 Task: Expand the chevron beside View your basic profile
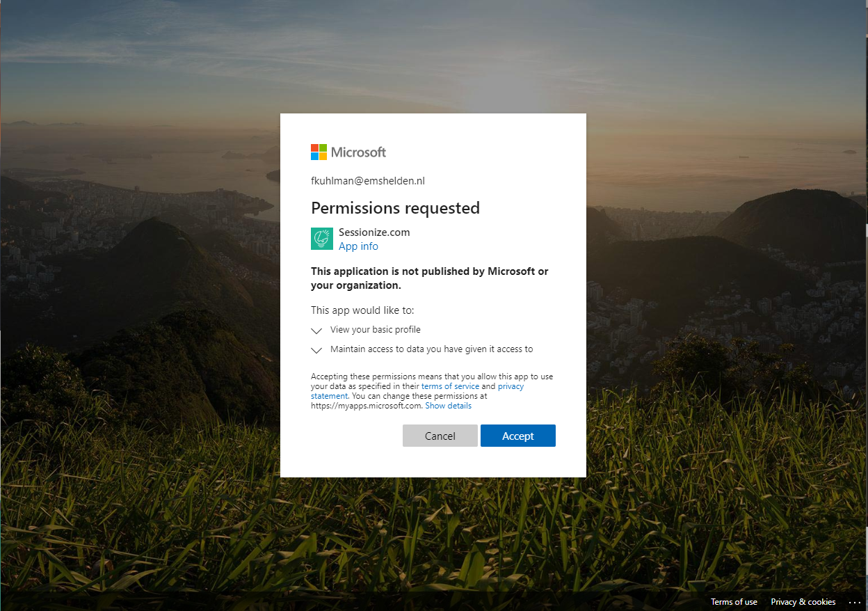[316, 331]
